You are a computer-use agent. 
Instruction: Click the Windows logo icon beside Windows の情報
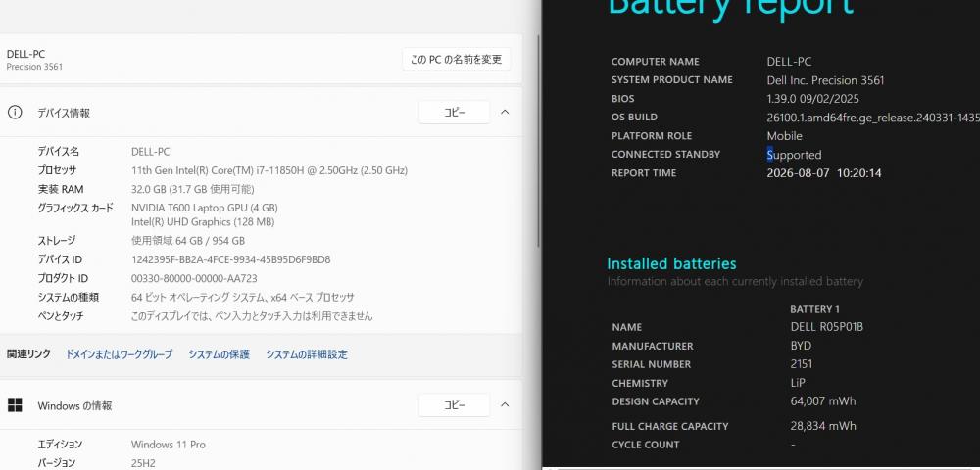point(15,405)
